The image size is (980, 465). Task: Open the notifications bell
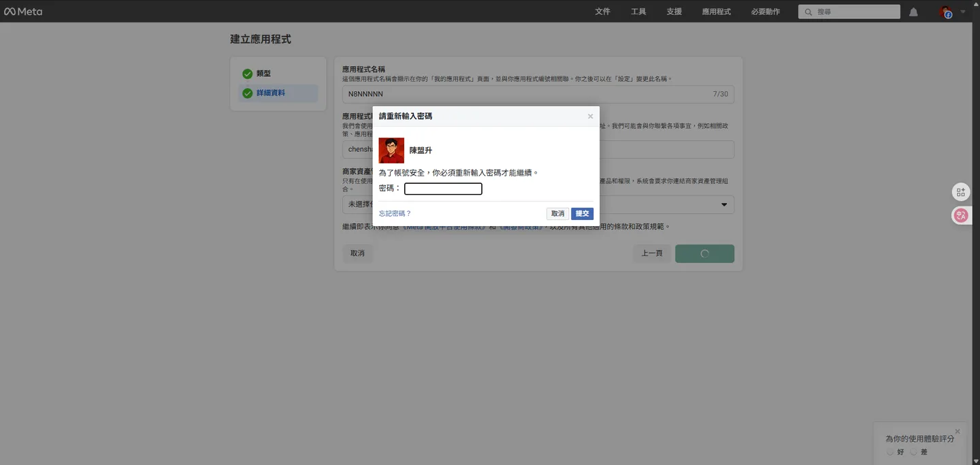point(913,12)
